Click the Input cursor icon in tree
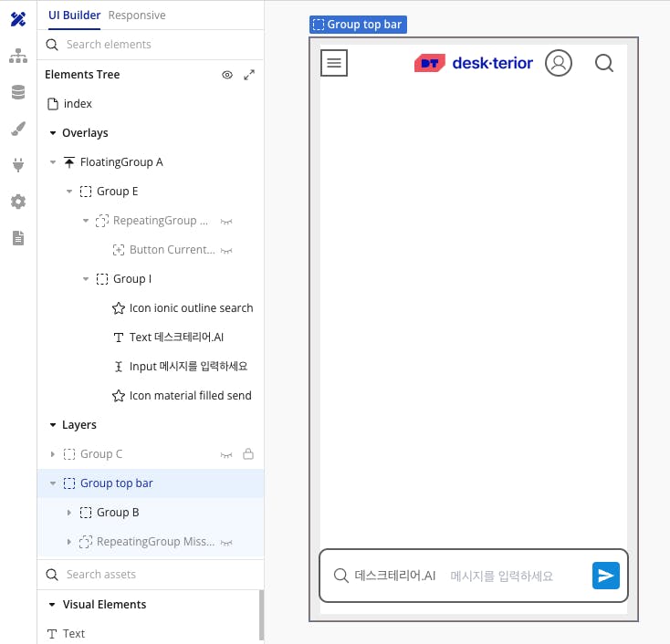The height and width of the screenshot is (644, 670). click(119, 367)
